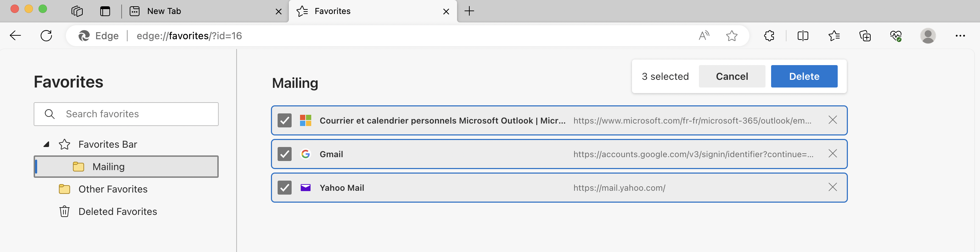This screenshot has width=980, height=252.
Task: Open the Favorites star menu icon
Action: point(834,36)
